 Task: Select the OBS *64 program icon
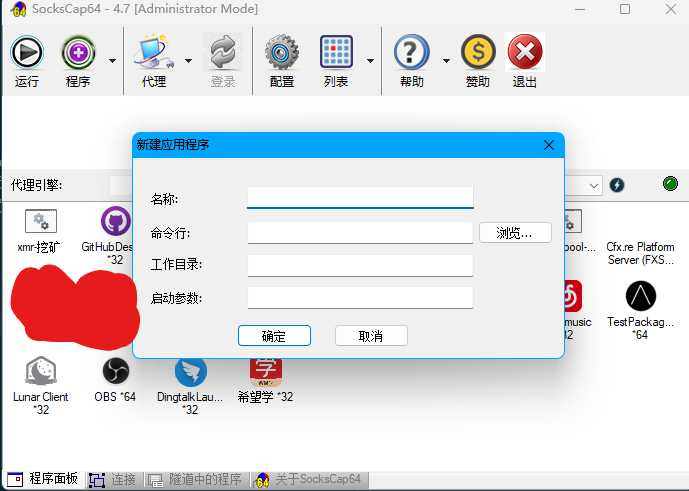tap(116, 371)
